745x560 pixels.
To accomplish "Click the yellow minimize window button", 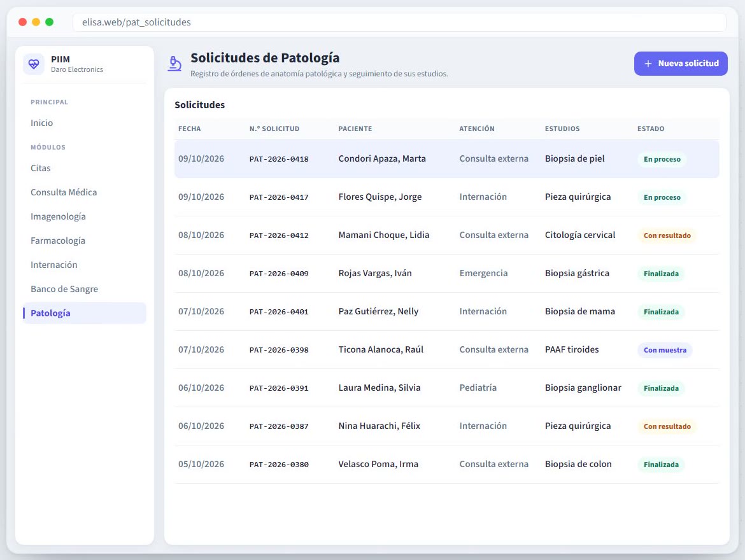I will (36, 22).
